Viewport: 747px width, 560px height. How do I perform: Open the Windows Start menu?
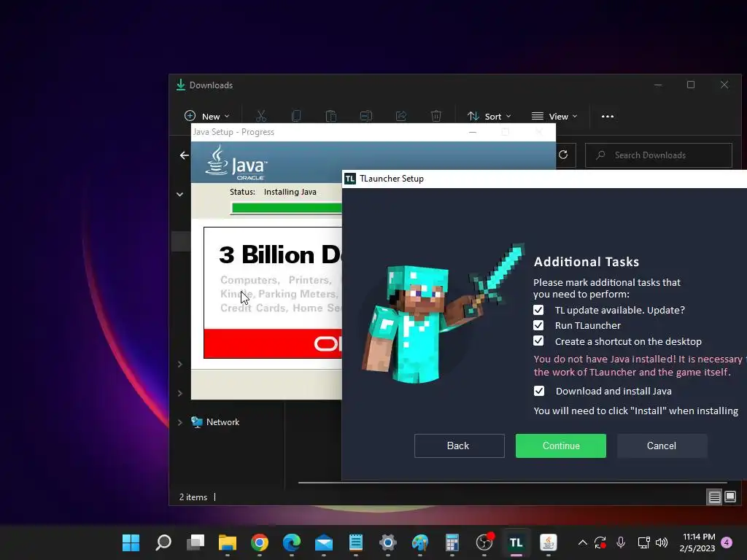(x=131, y=542)
